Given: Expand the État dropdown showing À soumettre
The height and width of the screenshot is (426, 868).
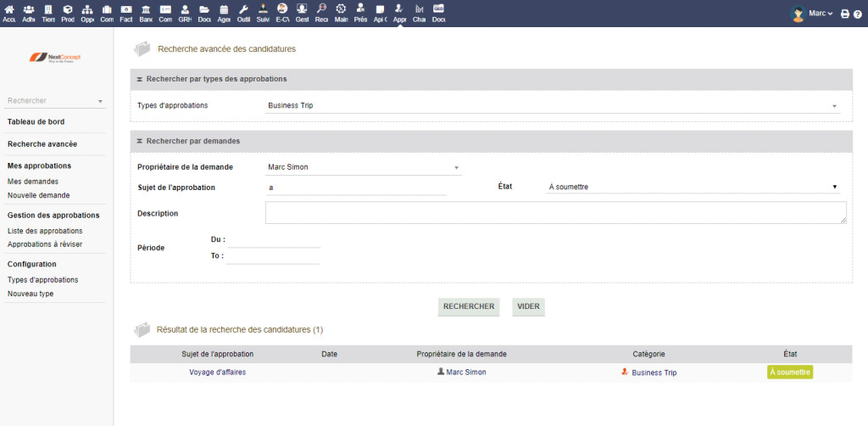Looking at the screenshot, I should tap(693, 187).
